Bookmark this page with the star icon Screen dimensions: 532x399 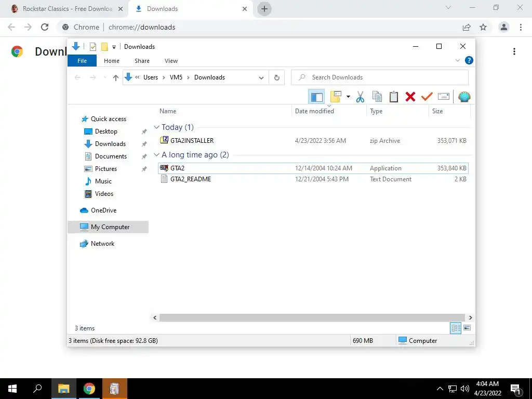483,27
